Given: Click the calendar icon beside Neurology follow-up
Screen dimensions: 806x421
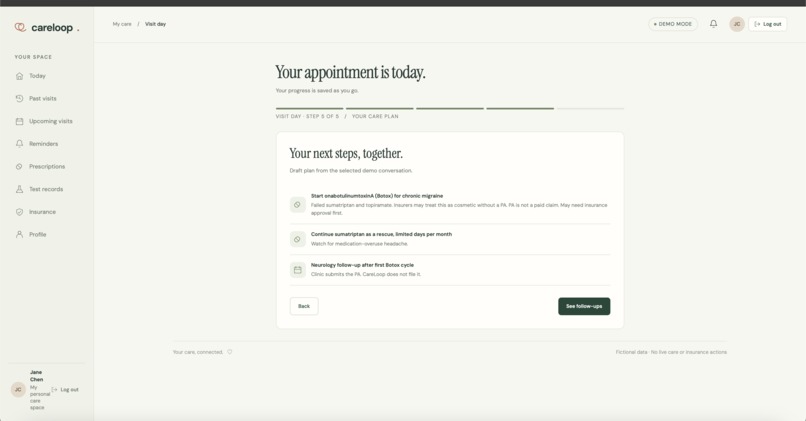Looking at the screenshot, I should 298,270.
